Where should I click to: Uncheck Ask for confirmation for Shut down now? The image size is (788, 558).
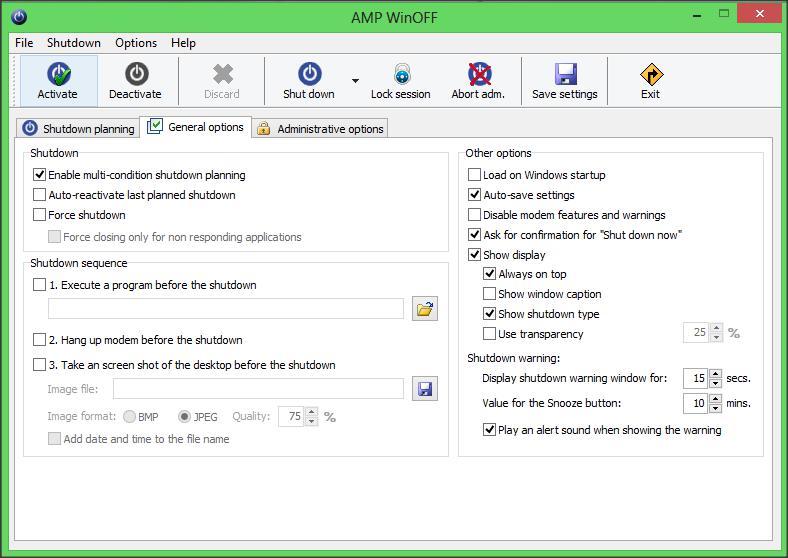474,234
